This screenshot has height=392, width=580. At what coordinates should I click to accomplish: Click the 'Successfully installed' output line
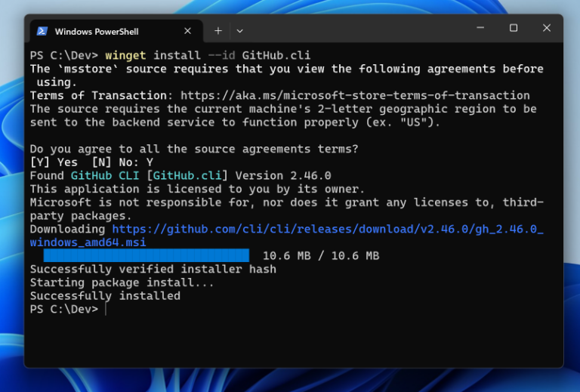[x=105, y=296]
